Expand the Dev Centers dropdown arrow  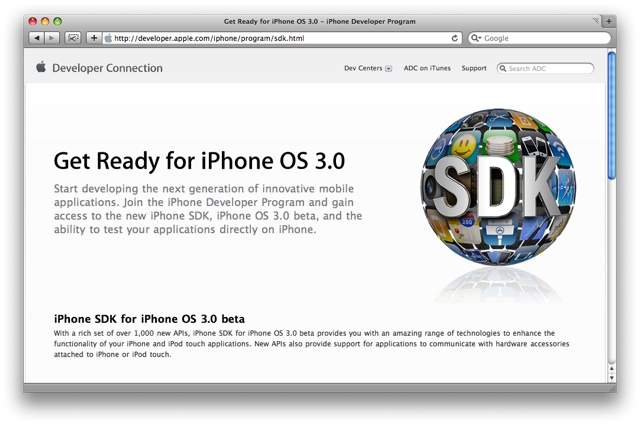(x=389, y=69)
